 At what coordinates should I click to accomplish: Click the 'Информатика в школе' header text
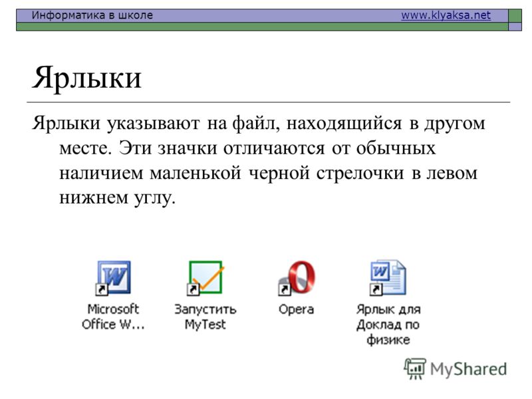[92, 15]
